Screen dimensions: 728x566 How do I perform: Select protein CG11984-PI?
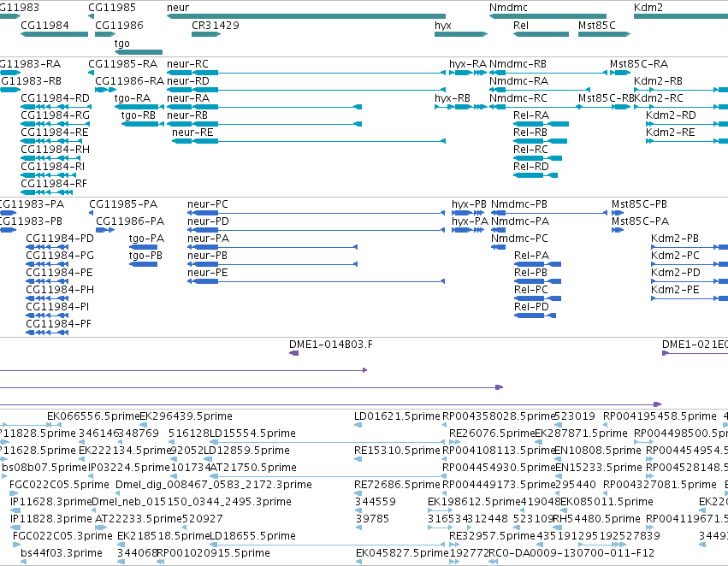point(47,316)
